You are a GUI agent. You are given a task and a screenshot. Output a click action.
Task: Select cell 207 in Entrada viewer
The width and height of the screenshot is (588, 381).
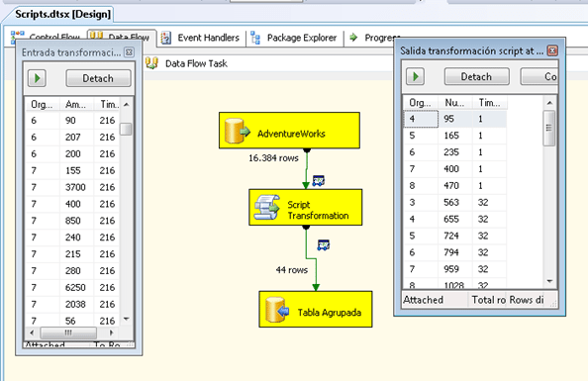pos(76,138)
